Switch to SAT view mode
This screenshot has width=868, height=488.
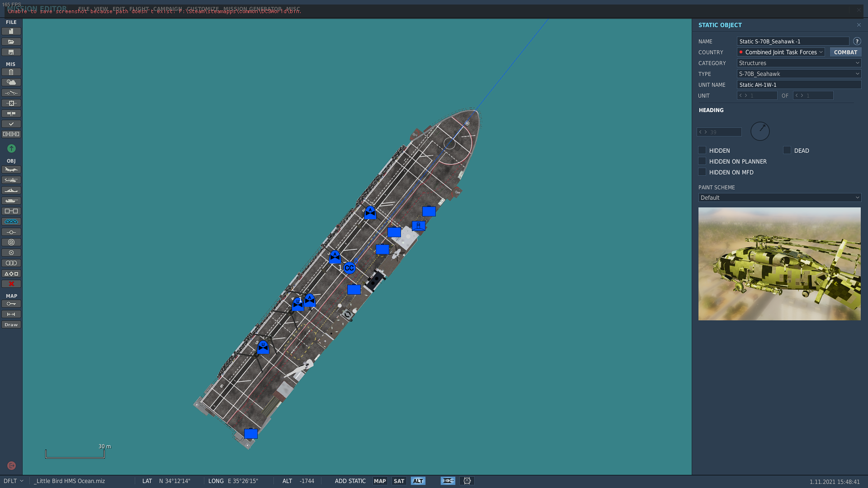(399, 481)
